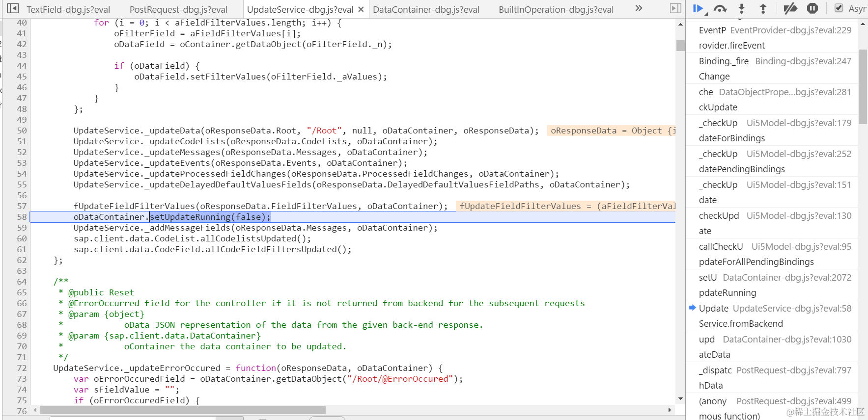Screen dimensions: 868x420
Task: Show more tabs with double chevron
Action: point(639,8)
